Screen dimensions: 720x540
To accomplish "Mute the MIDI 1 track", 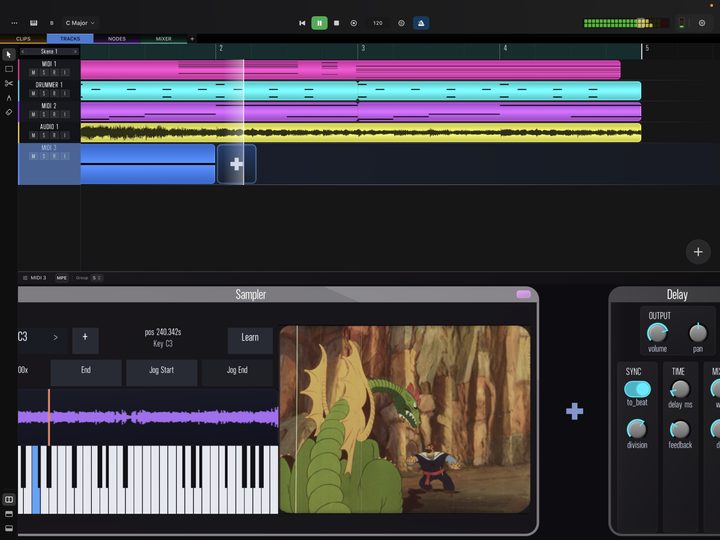I will pos(33,73).
